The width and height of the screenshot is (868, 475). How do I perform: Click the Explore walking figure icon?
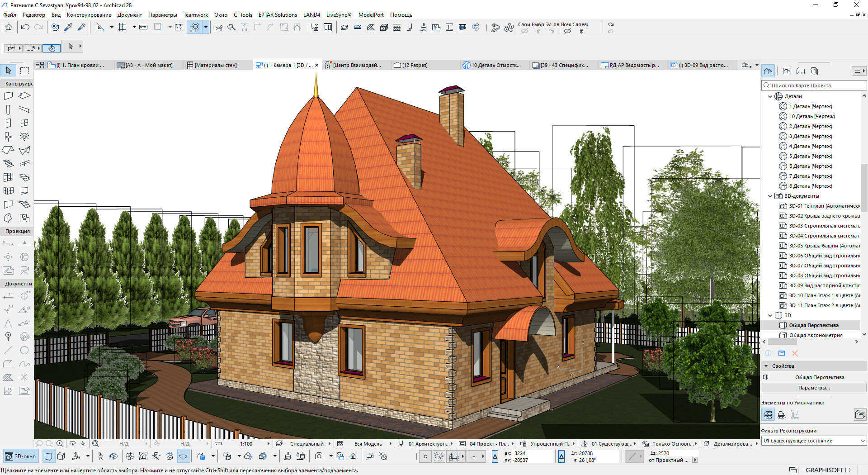tap(100, 456)
